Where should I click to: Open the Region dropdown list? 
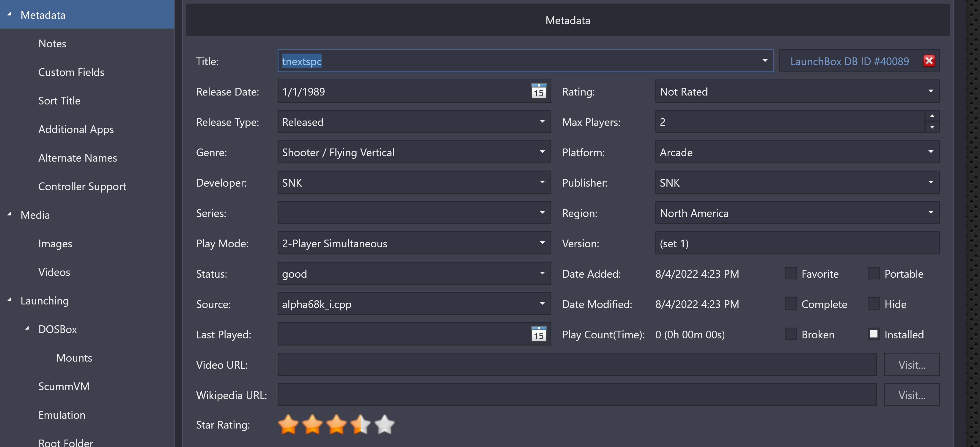tap(930, 213)
